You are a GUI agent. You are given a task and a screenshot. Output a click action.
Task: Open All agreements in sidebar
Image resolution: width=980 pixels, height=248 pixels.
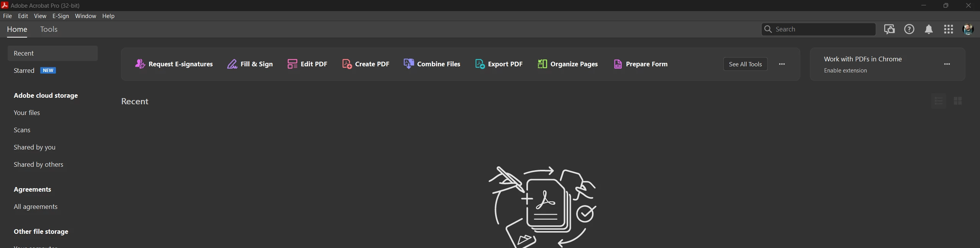36,207
